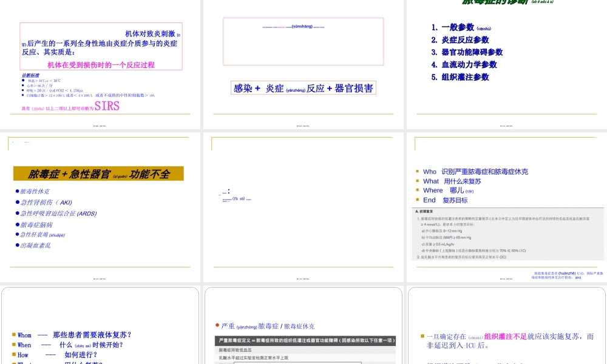Screen dimensions: 607x364
Task: Click the pink 组织灌注不足 text
Action: point(505,337)
